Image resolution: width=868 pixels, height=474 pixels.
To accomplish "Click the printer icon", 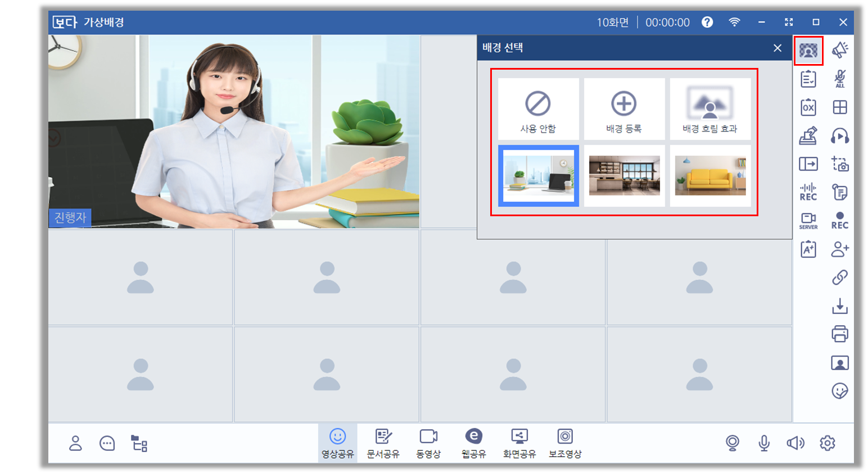I will tap(840, 334).
